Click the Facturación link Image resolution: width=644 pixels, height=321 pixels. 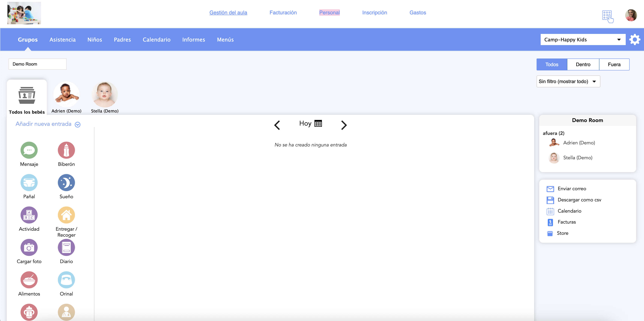point(283,12)
